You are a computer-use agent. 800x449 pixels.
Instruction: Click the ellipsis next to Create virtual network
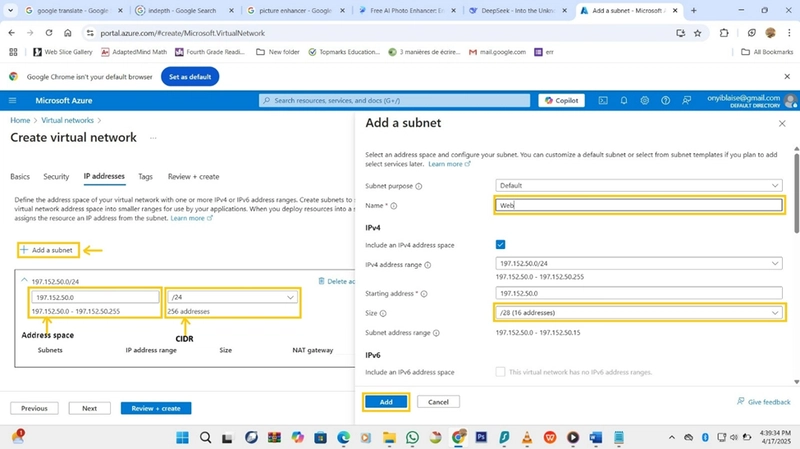153,138
